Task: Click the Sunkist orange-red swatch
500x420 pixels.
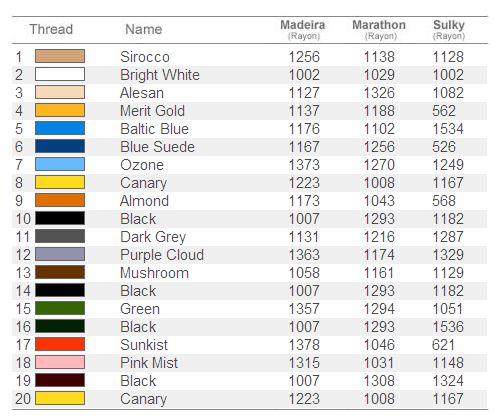Action: pyautogui.click(x=60, y=344)
